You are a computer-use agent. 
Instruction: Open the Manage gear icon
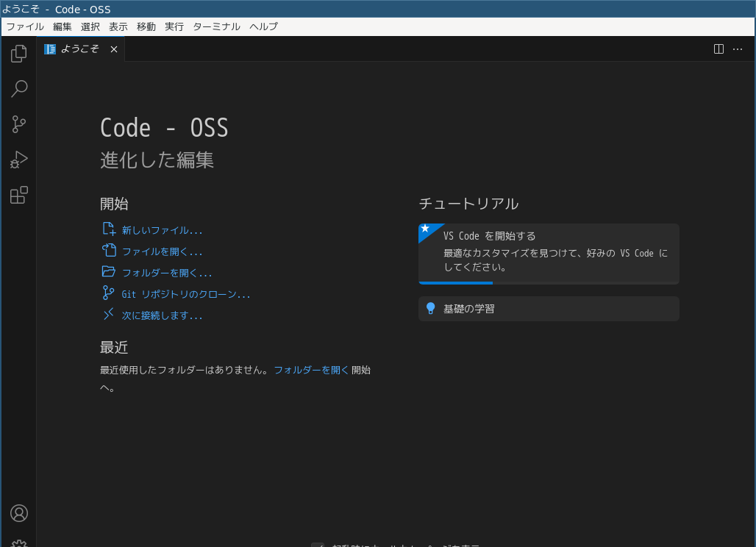coord(19,543)
